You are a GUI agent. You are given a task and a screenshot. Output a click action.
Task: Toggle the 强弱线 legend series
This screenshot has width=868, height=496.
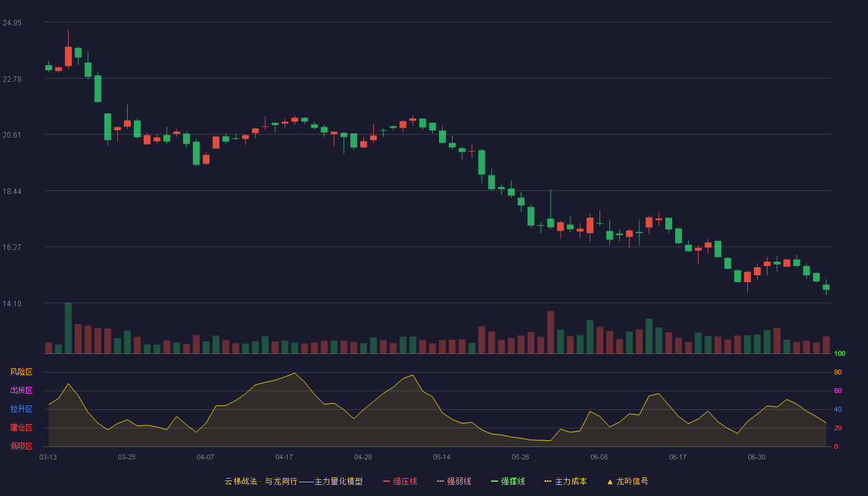[454, 481]
